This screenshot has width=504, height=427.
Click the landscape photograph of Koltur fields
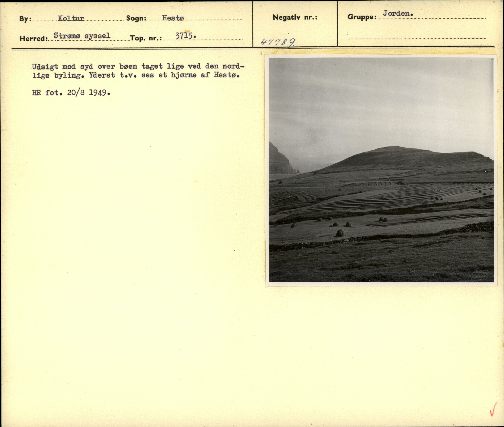coord(381,170)
